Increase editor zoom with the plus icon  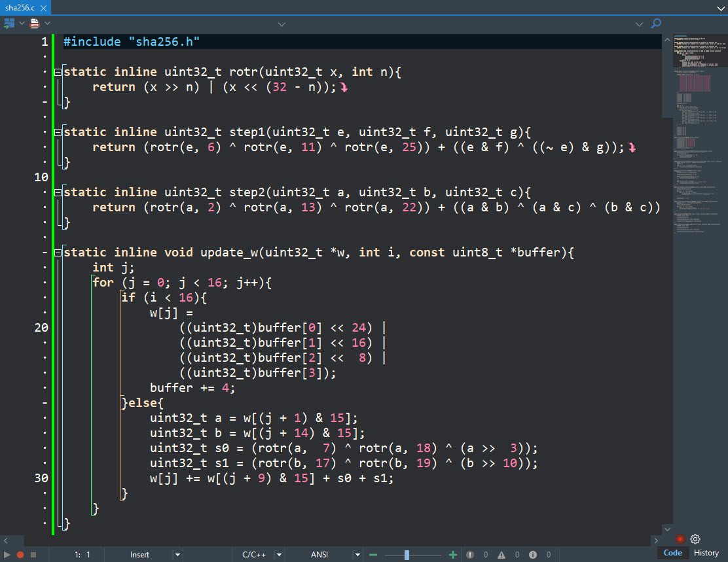point(452,554)
